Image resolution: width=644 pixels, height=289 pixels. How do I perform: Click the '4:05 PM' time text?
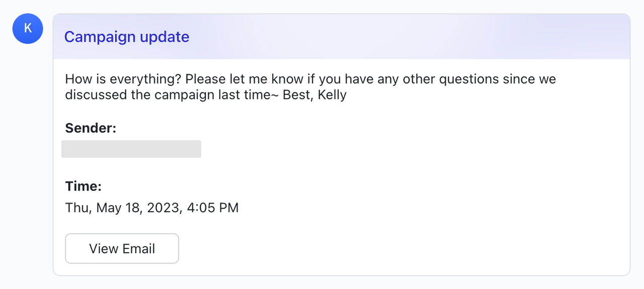213,208
